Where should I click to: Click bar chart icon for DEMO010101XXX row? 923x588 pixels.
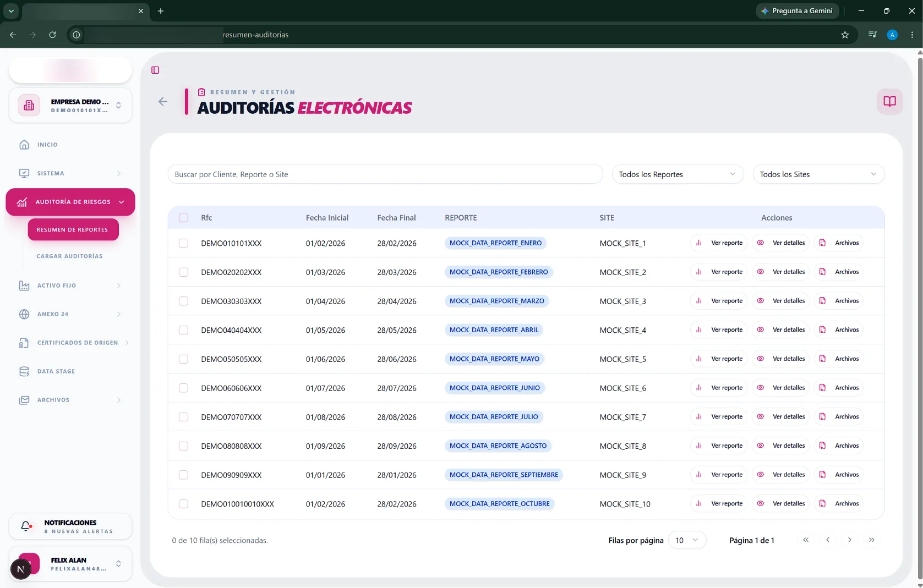[x=698, y=243]
